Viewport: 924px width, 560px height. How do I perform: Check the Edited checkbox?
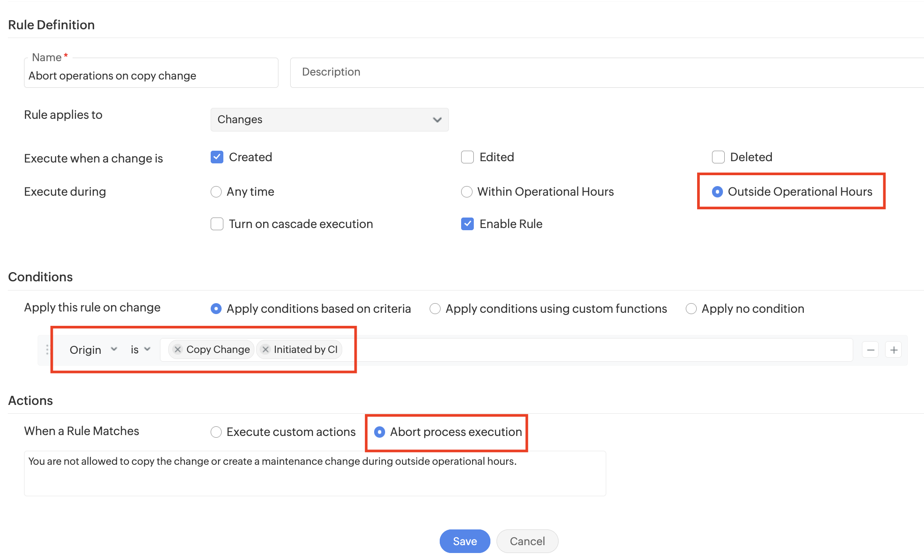[x=467, y=157]
